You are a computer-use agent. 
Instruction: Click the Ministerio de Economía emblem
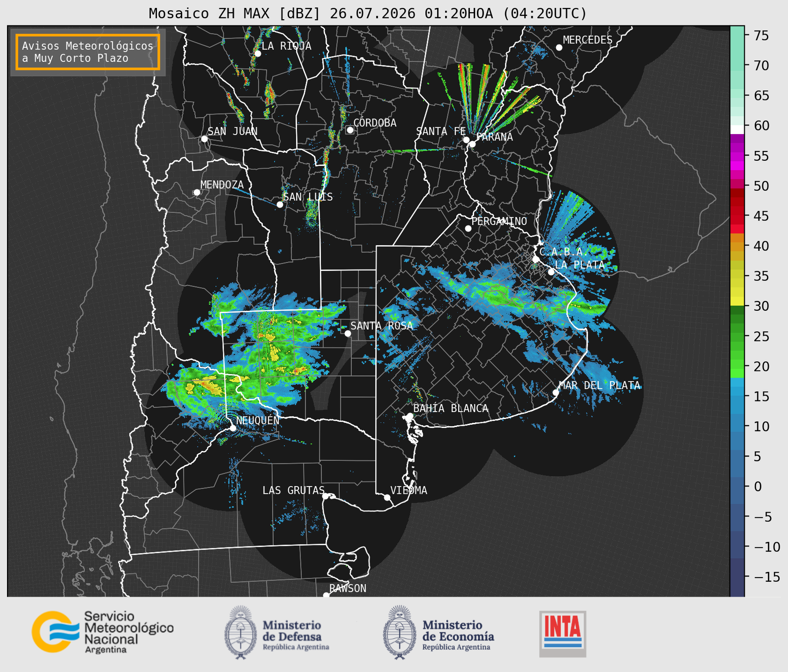point(399,632)
